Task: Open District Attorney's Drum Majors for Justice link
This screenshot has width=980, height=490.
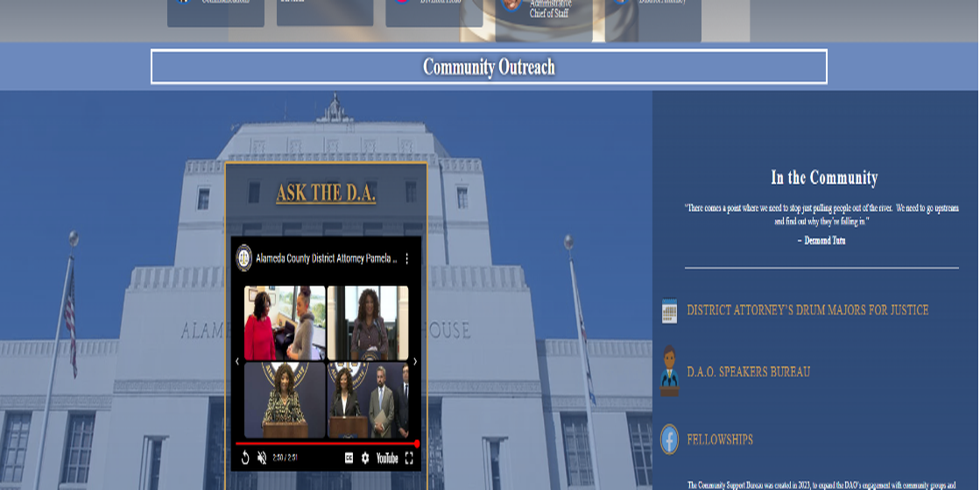Action: point(807,309)
